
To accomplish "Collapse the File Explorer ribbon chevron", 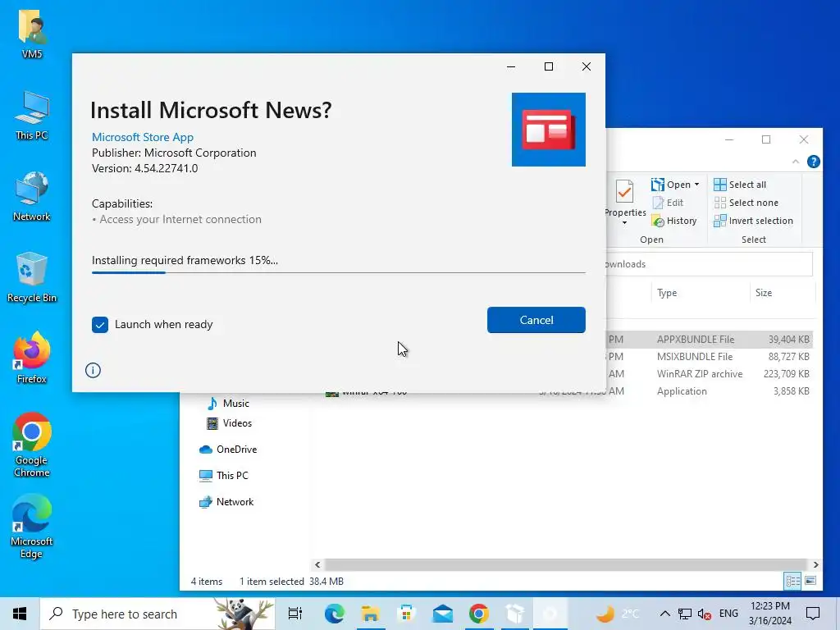I will (x=796, y=162).
